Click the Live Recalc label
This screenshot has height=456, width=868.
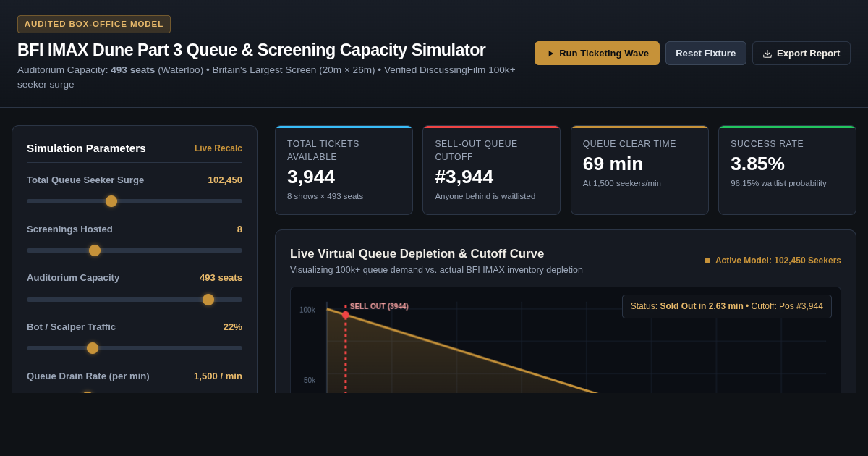tap(218, 148)
